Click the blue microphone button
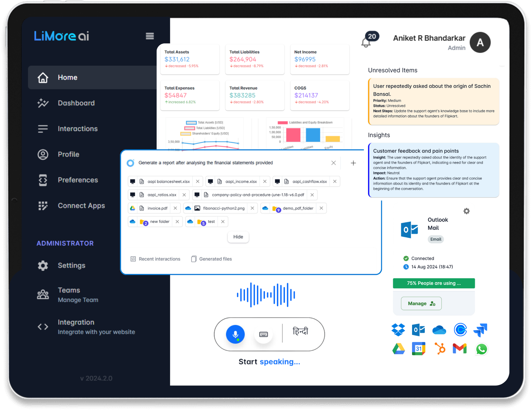532x410 pixels. 235,334
